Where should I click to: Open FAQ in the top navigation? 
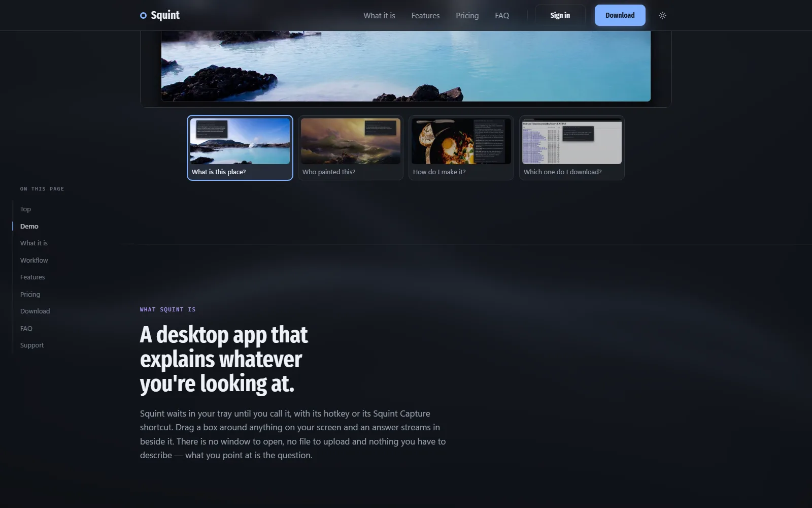(x=502, y=16)
